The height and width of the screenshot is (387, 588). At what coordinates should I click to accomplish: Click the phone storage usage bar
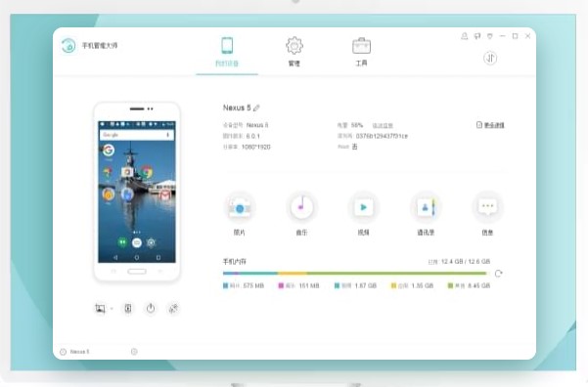tap(355, 274)
